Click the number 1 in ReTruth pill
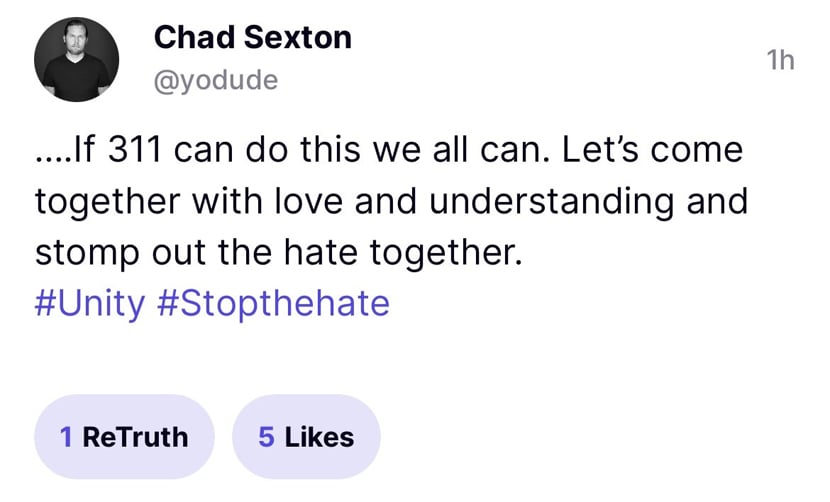830x502 pixels. coord(66,437)
